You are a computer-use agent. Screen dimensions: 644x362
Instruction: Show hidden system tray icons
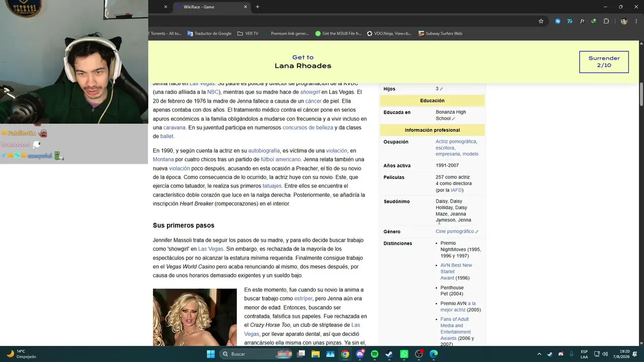[539, 354]
